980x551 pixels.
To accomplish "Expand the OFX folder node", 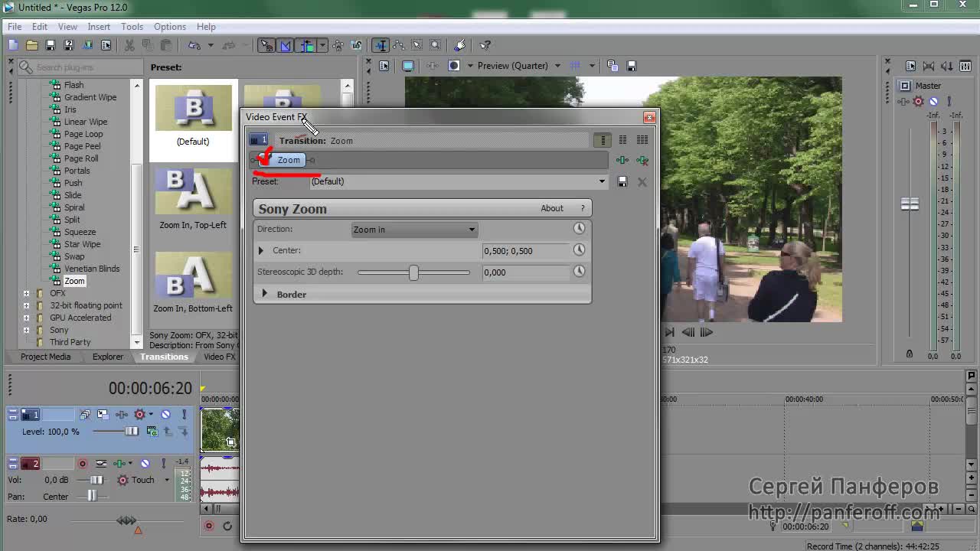I will pos(26,293).
